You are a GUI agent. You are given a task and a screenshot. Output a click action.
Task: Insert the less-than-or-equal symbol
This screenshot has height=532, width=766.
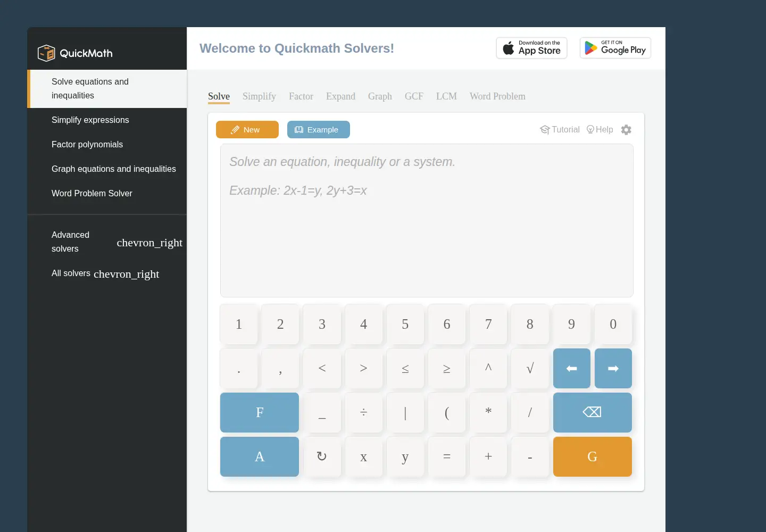tap(405, 368)
